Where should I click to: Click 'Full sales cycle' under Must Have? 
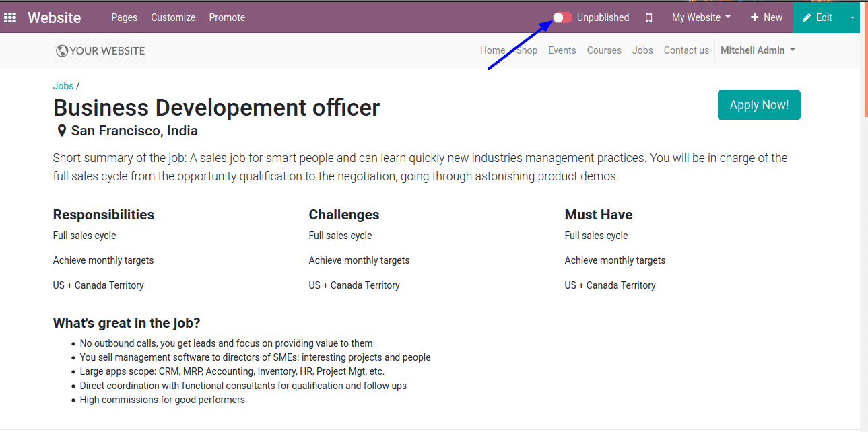click(597, 236)
